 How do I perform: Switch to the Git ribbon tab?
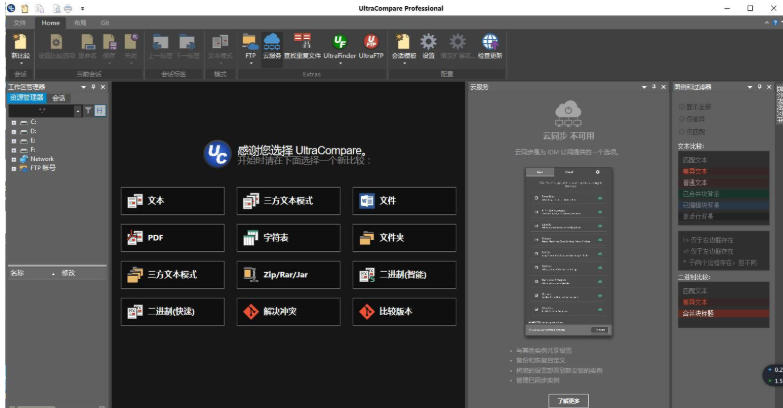coord(105,22)
